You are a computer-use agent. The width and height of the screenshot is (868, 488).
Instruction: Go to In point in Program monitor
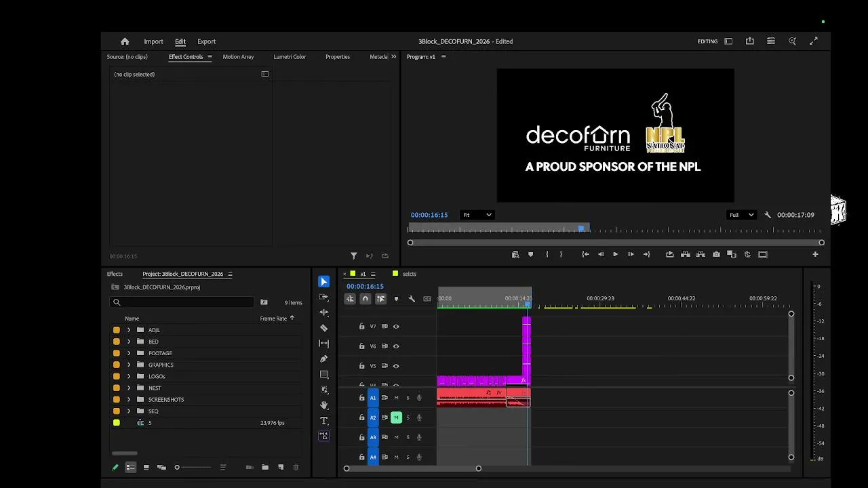(585, 255)
